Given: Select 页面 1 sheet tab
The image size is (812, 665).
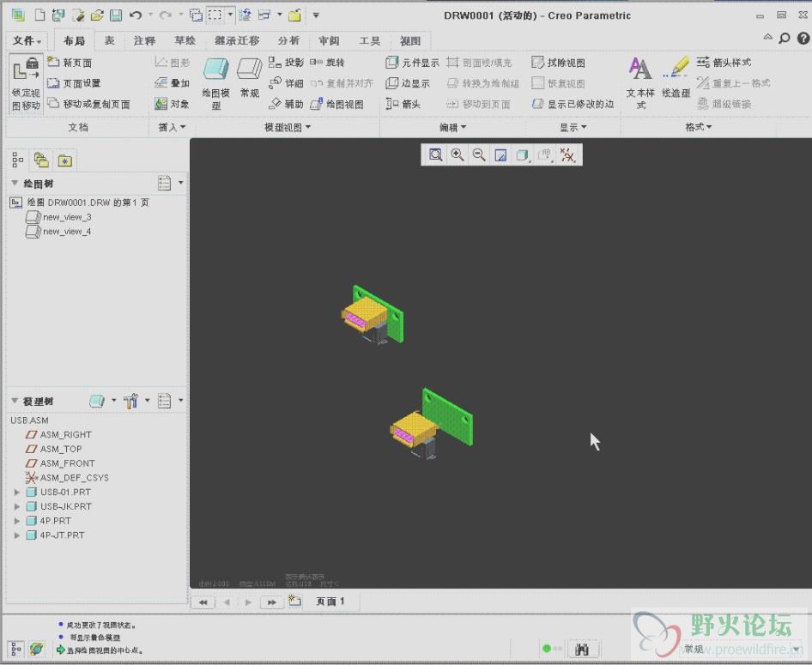Looking at the screenshot, I should [x=330, y=602].
